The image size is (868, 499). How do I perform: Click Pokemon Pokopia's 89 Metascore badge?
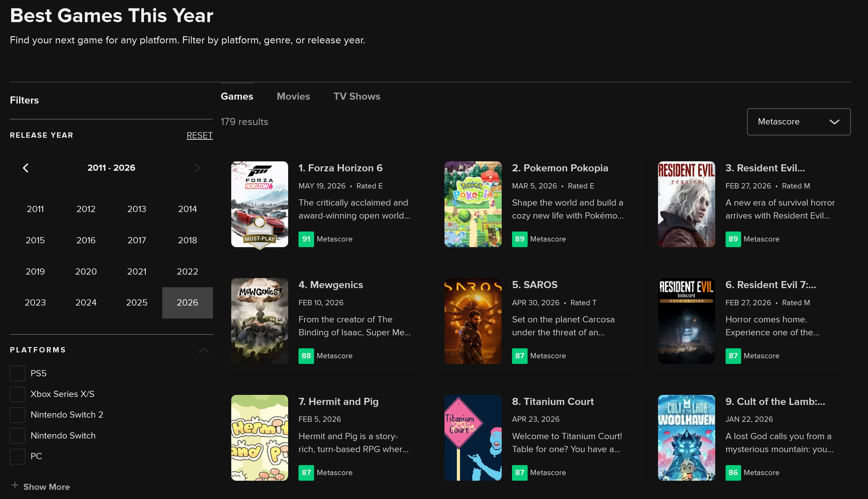pos(519,239)
